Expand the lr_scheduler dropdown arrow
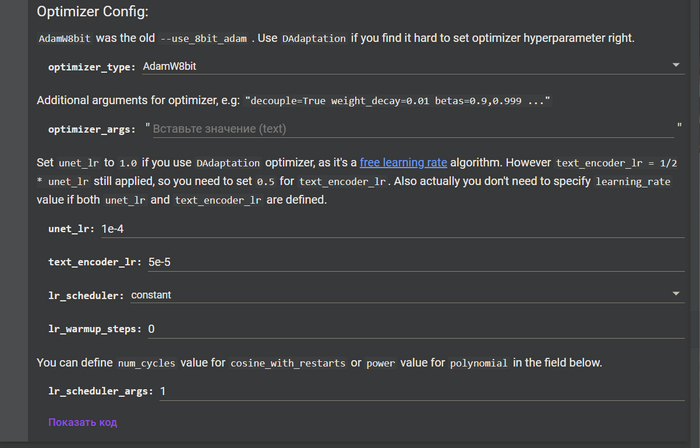Viewport: 700px width, 448px height. (x=677, y=295)
